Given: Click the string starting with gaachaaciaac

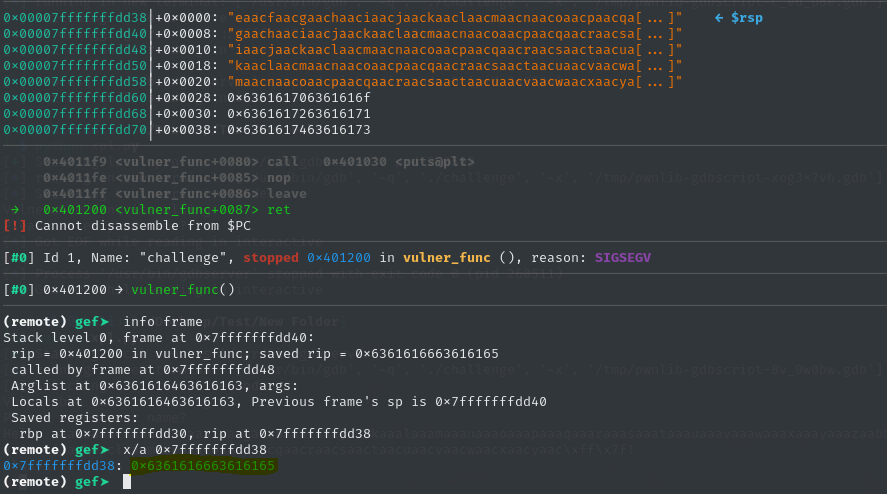Looking at the screenshot, I should pyautogui.click(x=455, y=34).
